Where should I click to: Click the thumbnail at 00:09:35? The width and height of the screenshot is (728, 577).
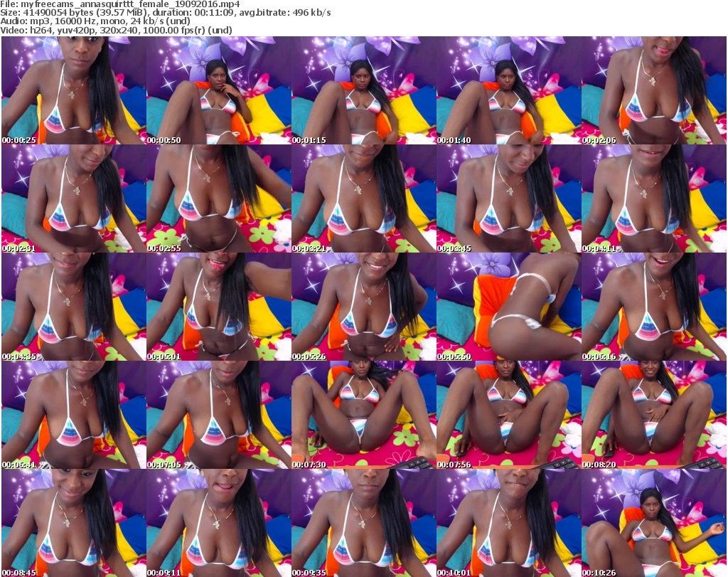363,523
